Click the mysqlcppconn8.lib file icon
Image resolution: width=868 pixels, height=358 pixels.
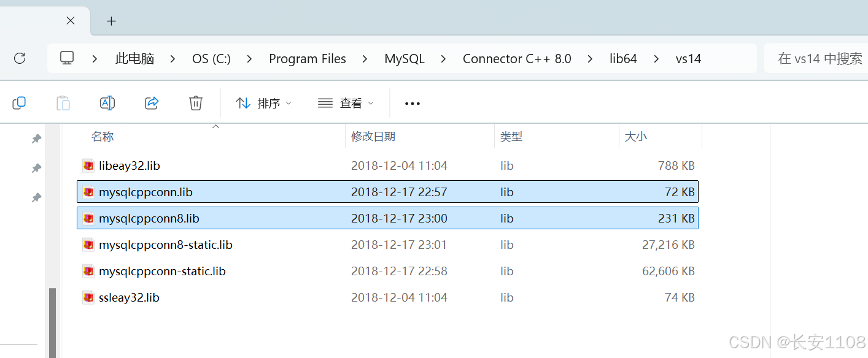[88, 218]
